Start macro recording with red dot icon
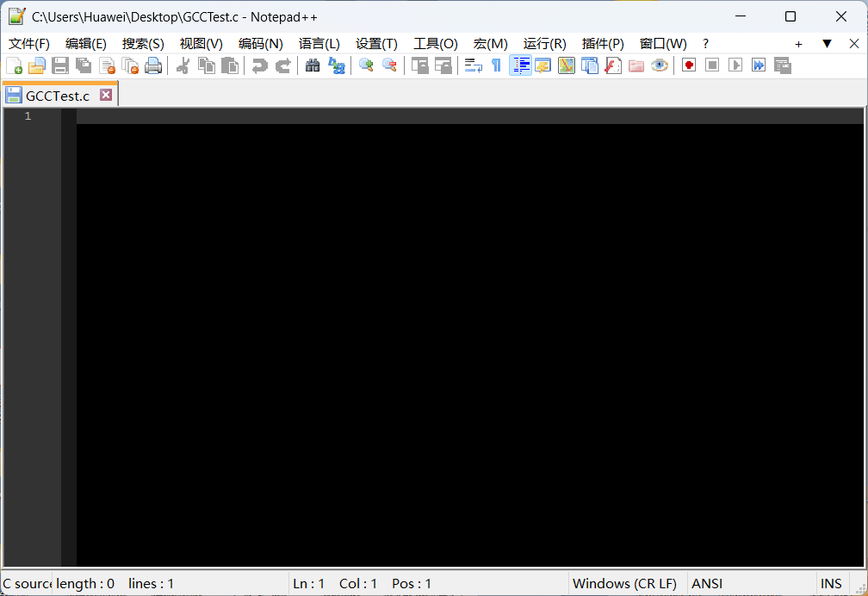 point(689,65)
